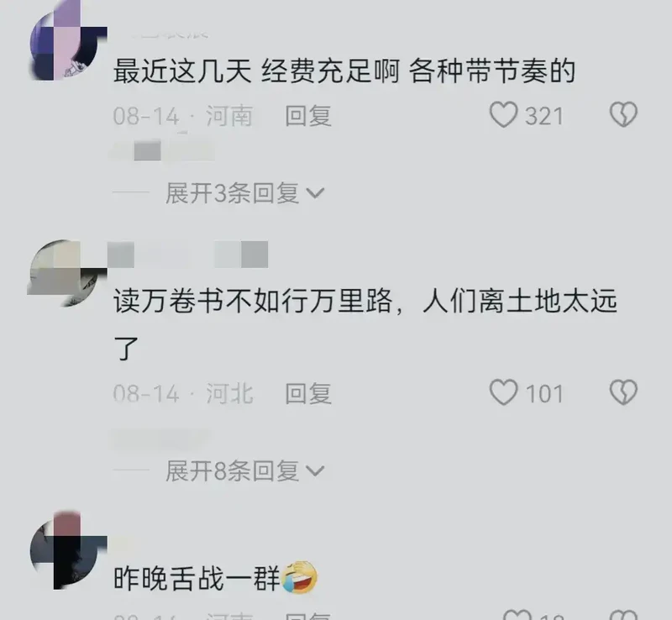Like the comment with 101 likes
The width and height of the screenshot is (672, 620).
tap(503, 392)
